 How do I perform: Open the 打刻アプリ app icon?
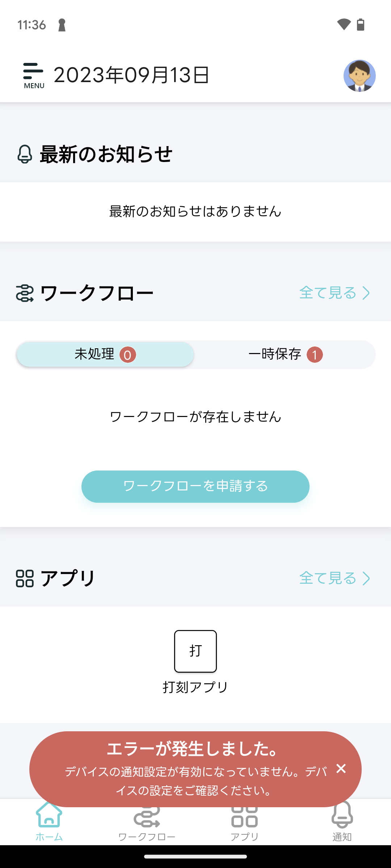pos(195,651)
